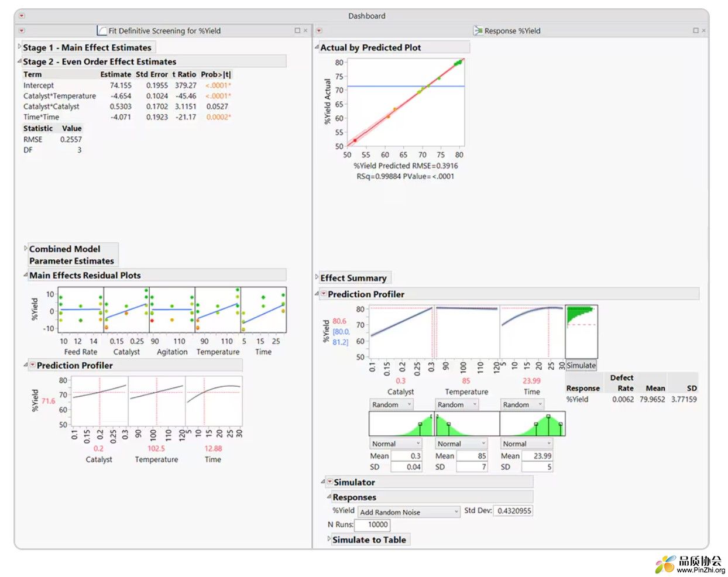Expand the Effect Summary section
Viewport: 728px width, 577px height.
pyautogui.click(x=317, y=277)
